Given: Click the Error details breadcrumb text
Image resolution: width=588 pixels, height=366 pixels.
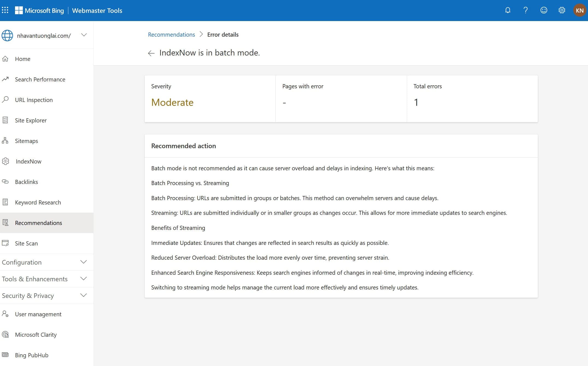Looking at the screenshot, I should point(223,34).
